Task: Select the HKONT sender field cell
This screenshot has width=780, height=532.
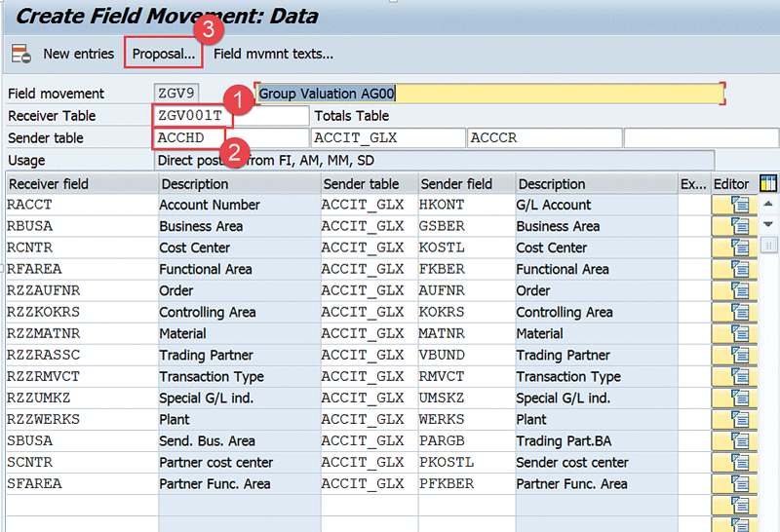Action: pyautogui.click(x=464, y=205)
